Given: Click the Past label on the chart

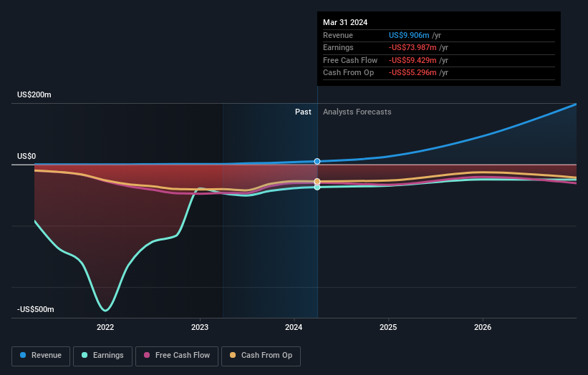Looking at the screenshot, I should point(303,112).
